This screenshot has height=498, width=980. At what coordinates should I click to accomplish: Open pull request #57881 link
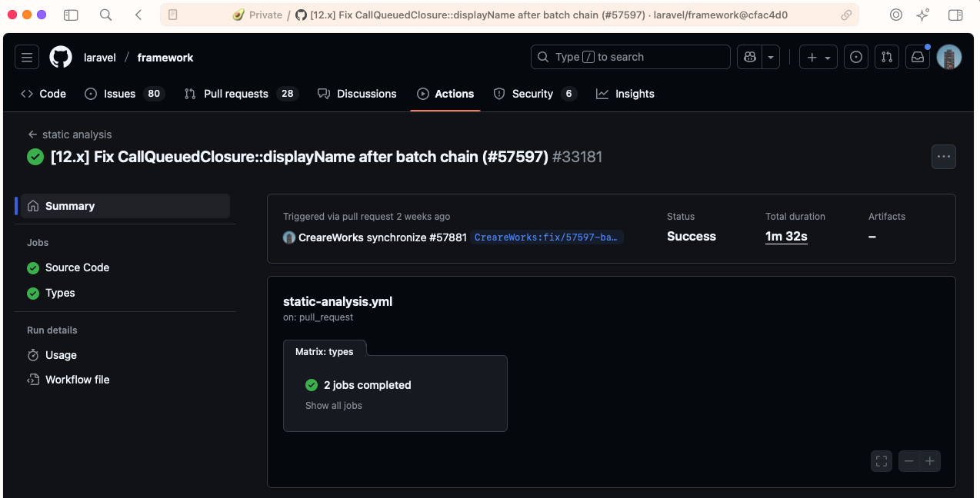[448, 237]
